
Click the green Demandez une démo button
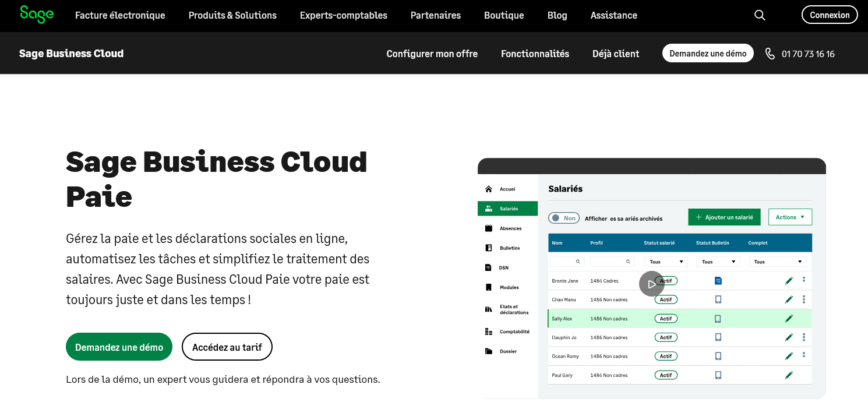tap(119, 347)
